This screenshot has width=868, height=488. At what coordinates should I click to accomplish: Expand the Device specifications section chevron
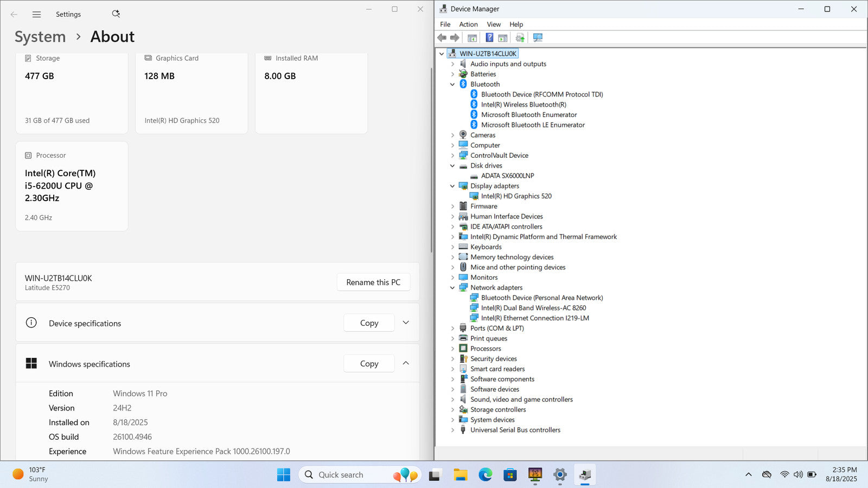(406, 323)
